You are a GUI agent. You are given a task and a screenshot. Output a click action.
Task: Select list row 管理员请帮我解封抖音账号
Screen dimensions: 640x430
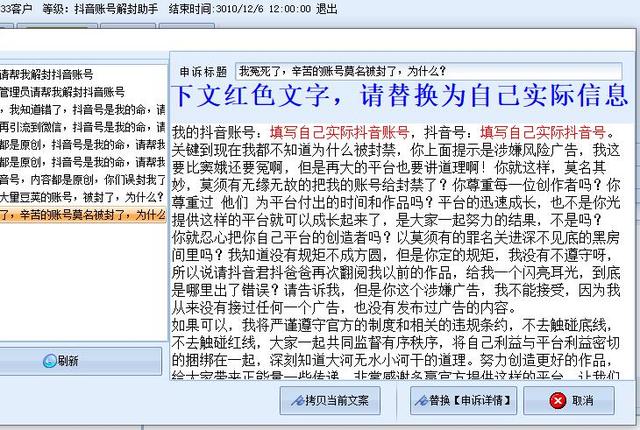pyautogui.click(x=83, y=92)
